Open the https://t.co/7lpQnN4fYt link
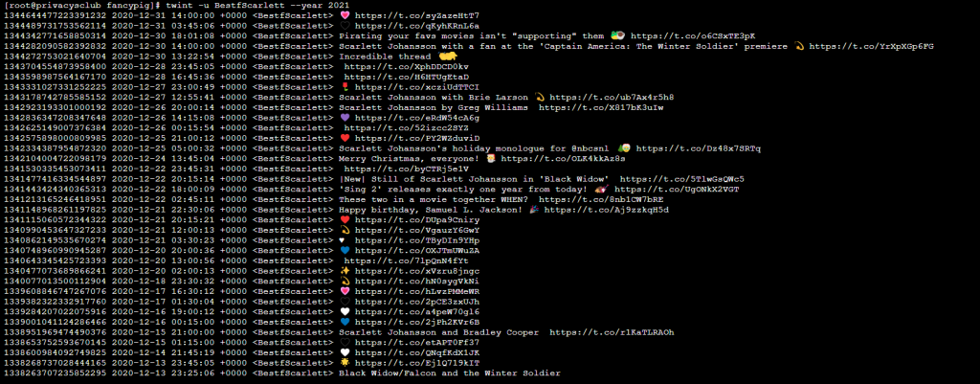980x384 pixels. (x=406, y=260)
